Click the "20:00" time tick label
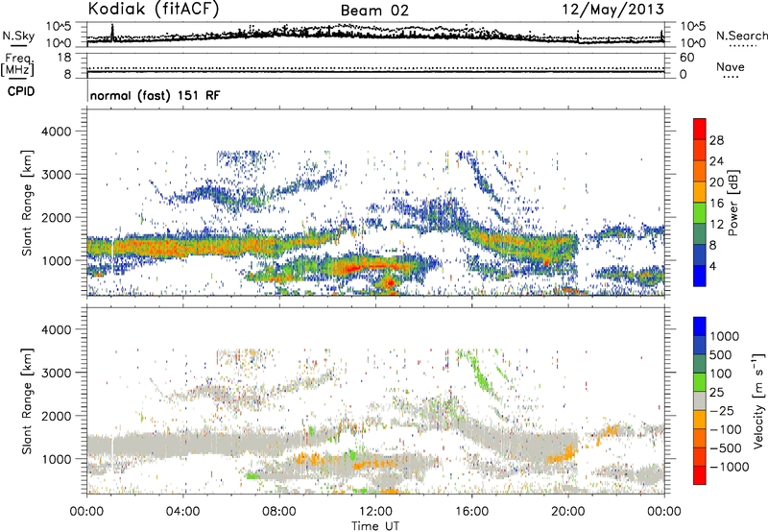Image resolution: width=768 pixels, height=532 pixels. click(567, 512)
